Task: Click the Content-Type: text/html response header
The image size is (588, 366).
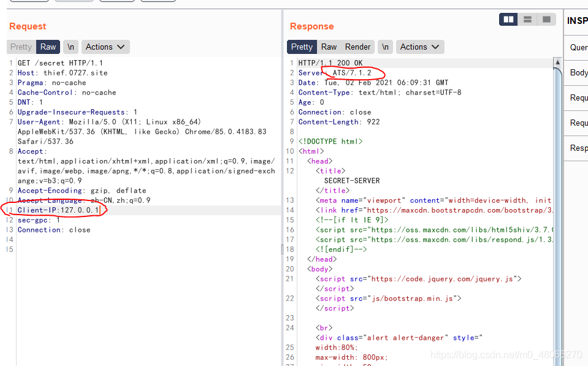Action: pos(380,92)
